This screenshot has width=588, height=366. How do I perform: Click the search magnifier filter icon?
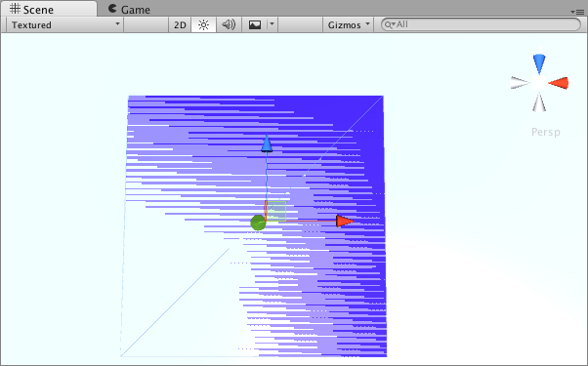click(x=390, y=24)
